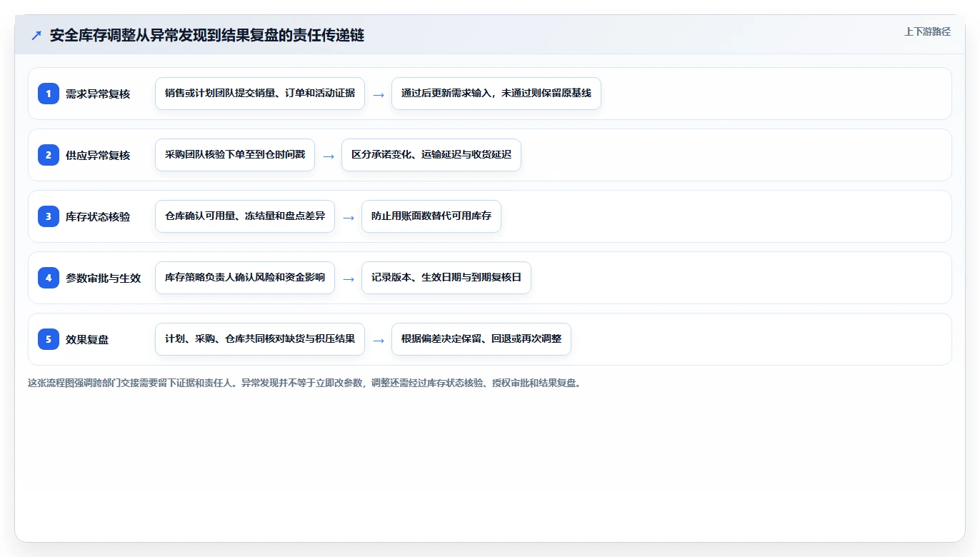Select step number badge 1
This screenshot has width=980, height=557.
49,94
